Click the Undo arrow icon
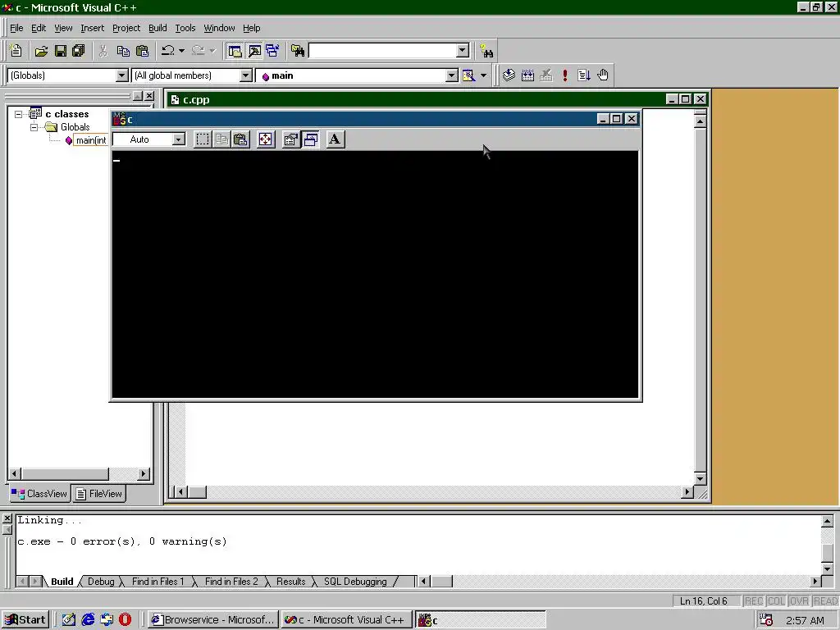840x630 pixels. (168, 51)
